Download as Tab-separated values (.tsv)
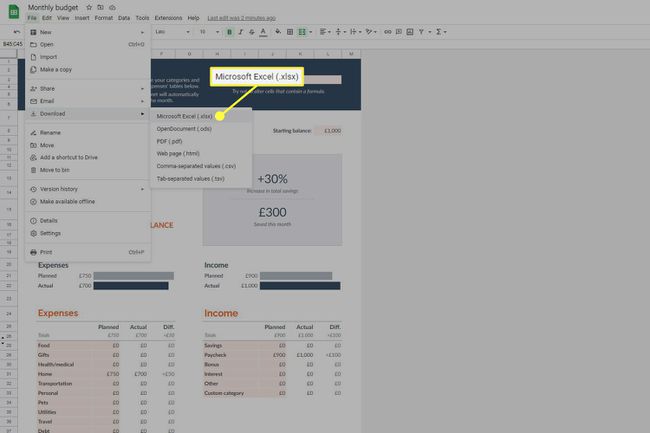 coord(201,179)
